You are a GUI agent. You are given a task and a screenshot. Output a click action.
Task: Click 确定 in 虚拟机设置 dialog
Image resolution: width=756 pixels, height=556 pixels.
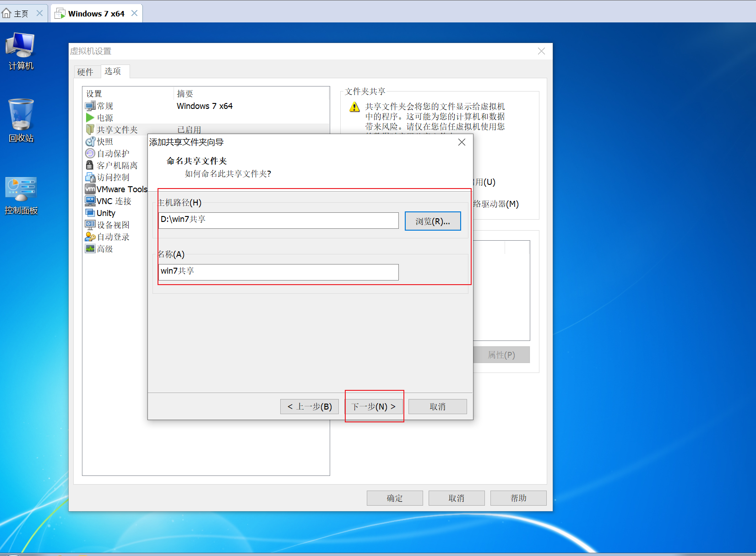(x=395, y=498)
